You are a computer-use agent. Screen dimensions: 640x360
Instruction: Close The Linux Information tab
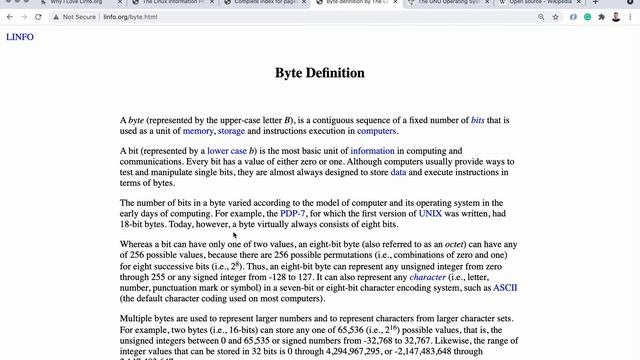point(212,2)
